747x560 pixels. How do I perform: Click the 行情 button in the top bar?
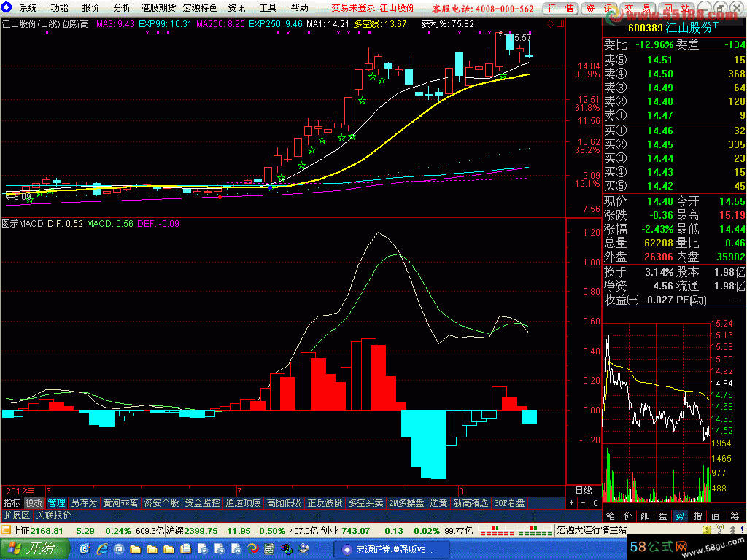[560, 8]
